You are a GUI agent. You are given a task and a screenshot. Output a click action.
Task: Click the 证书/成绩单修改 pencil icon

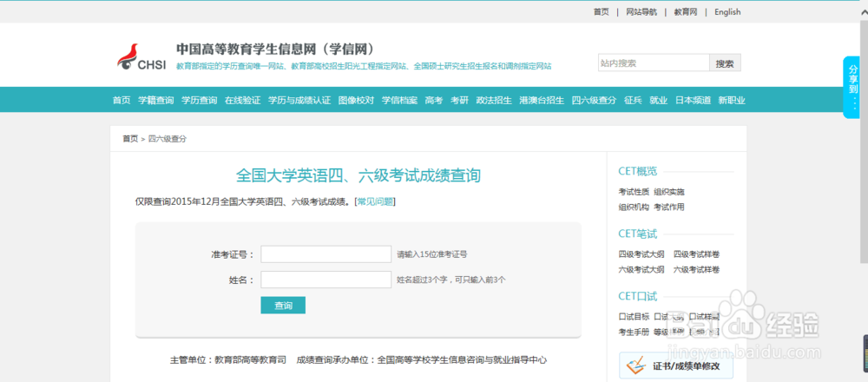pyautogui.click(x=635, y=366)
